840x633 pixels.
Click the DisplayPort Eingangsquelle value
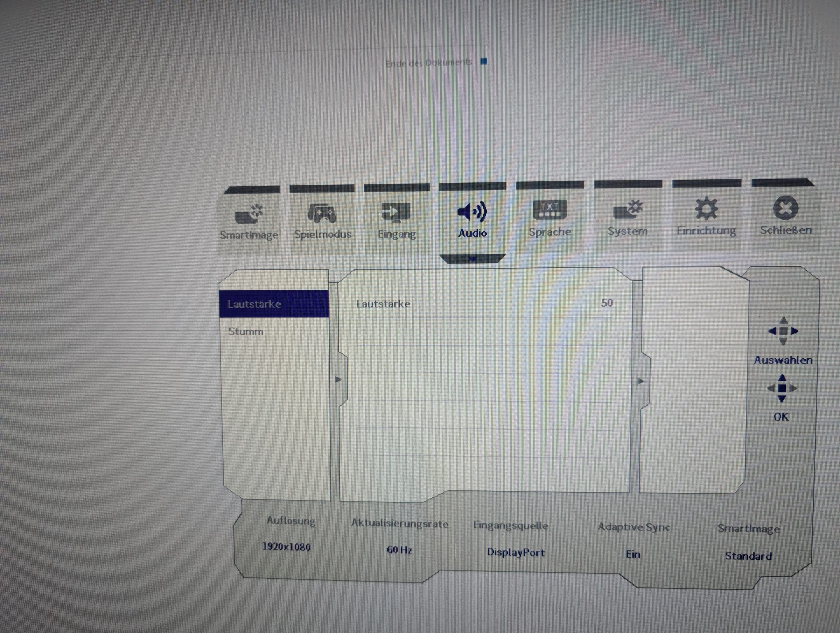(516, 552)
